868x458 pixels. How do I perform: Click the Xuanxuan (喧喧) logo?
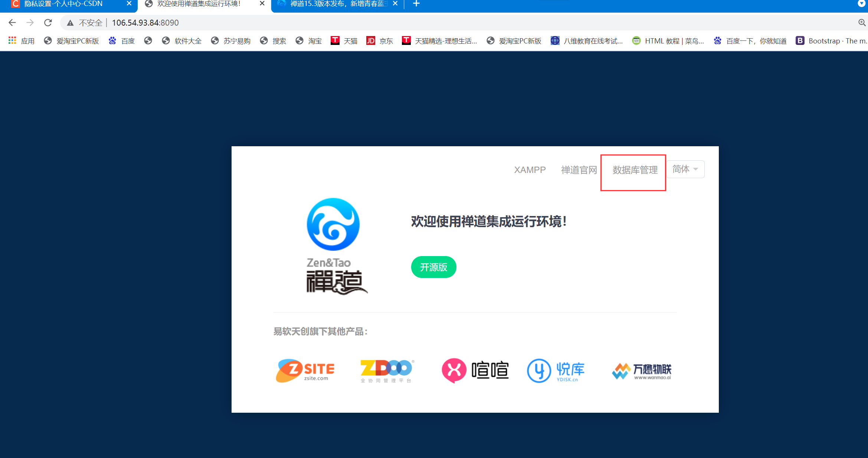click(x=475, y=370)
